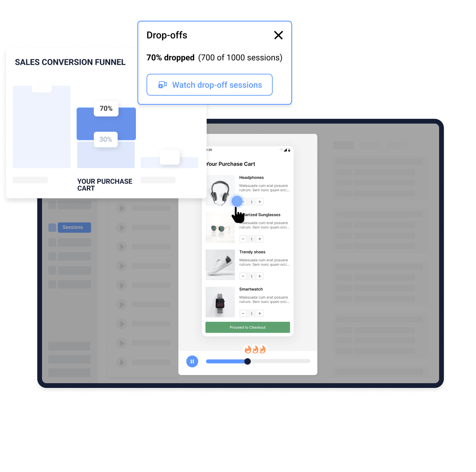Click the Watch drop-off sessions button
Viewport: 476px width, 472px height.
(209, 85)
